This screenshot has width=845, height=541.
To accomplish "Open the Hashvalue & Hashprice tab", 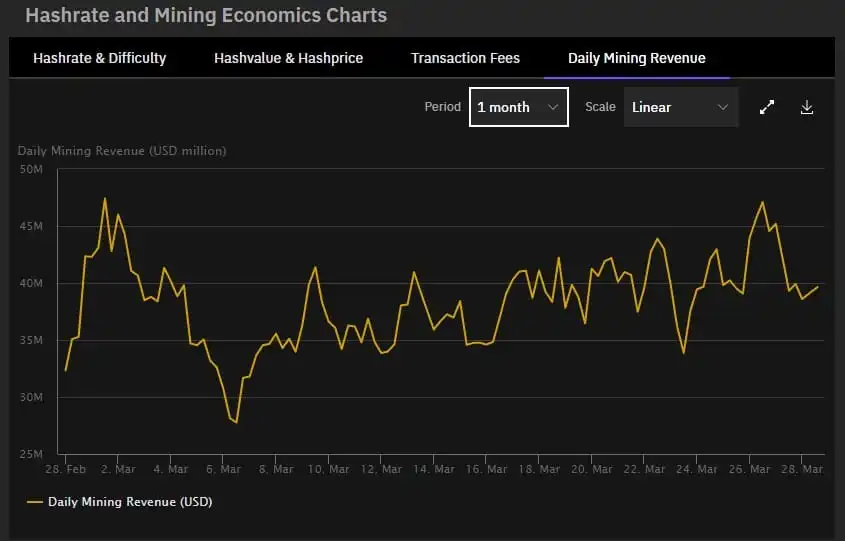I will 288,58.
